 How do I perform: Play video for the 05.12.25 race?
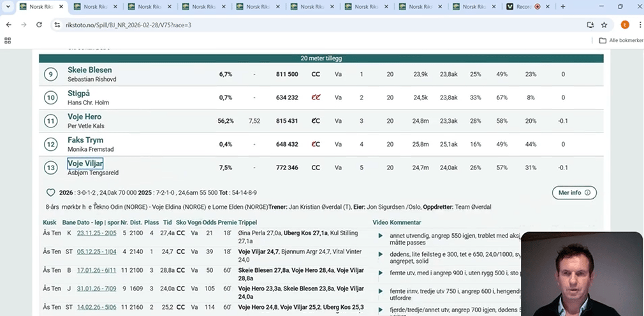[381, 254]
